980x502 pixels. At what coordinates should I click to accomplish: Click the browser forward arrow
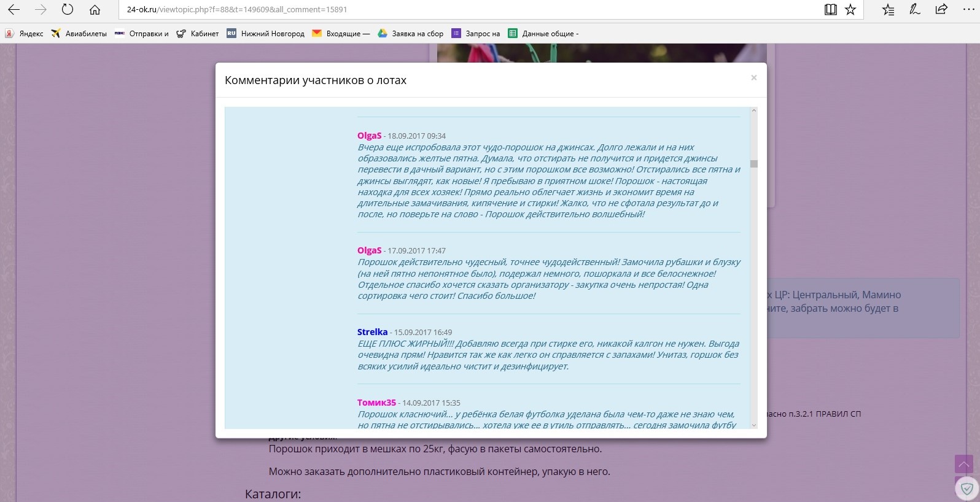tap(41, 10)
